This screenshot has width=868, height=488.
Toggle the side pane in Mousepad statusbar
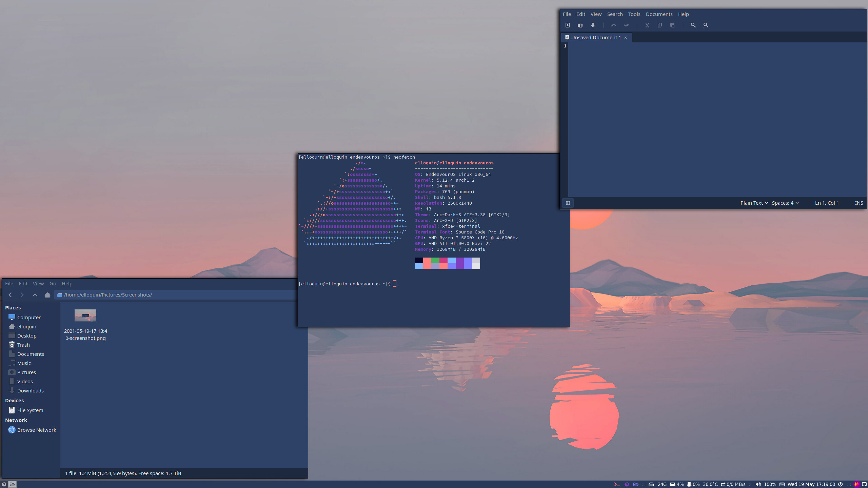coord(568,203)
